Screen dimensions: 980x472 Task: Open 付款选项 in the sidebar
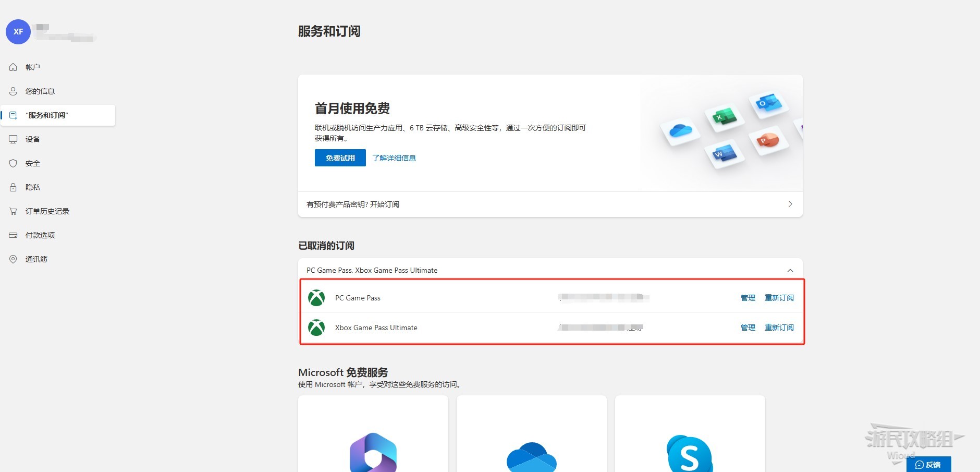58,235
